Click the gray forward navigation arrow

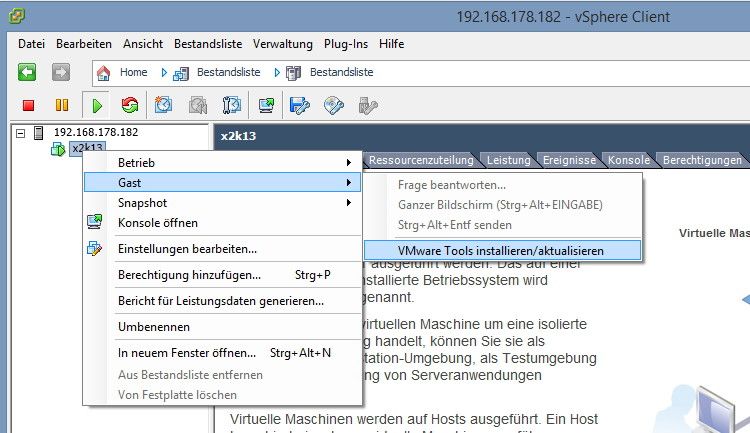[x=61, y=72]
